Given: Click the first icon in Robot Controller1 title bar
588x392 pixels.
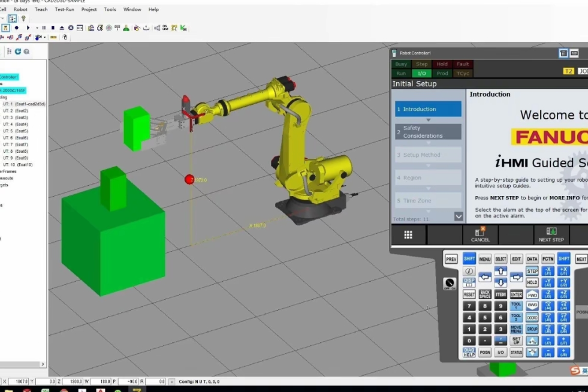Looking at the screenshot, I should 563,53.
